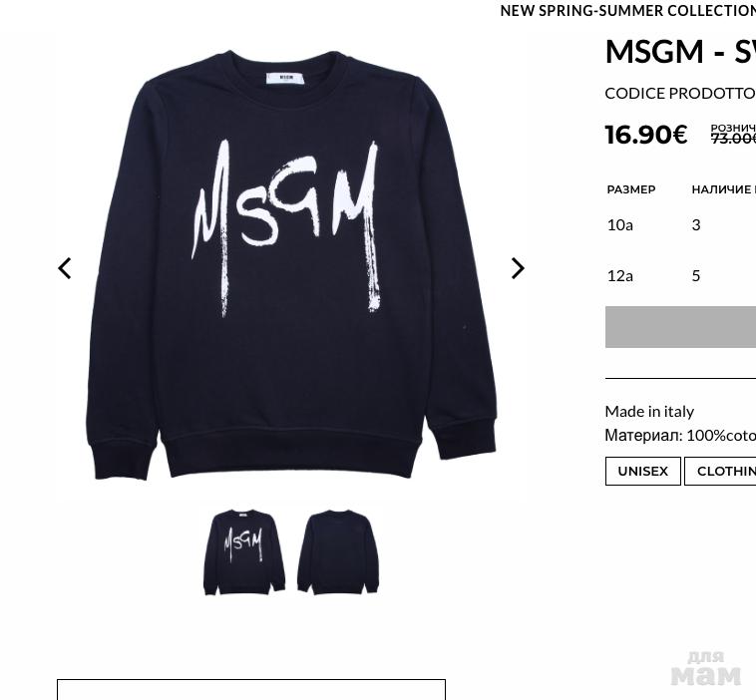
Task: Go to previous product image arrow
Action: [x=65, y=268]
